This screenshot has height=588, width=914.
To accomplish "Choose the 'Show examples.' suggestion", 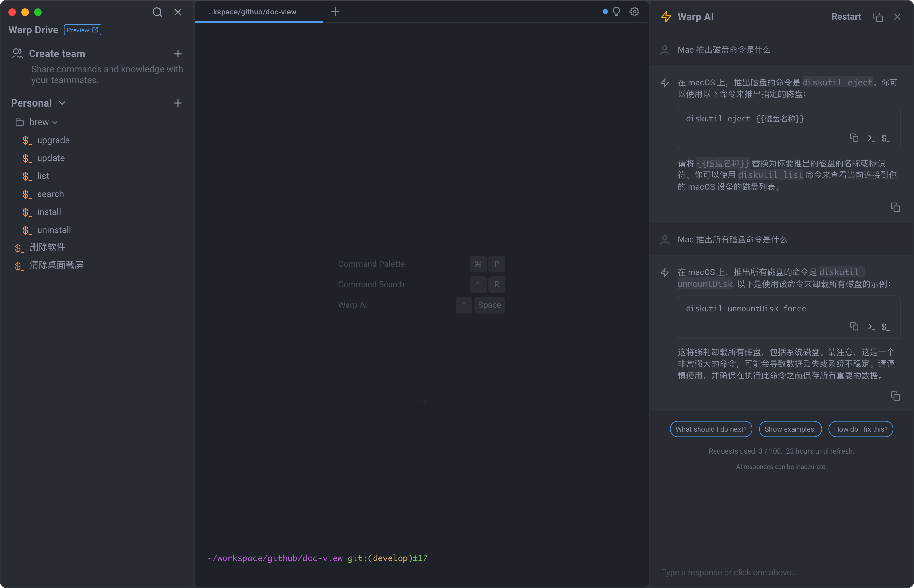I will [790, 429].
